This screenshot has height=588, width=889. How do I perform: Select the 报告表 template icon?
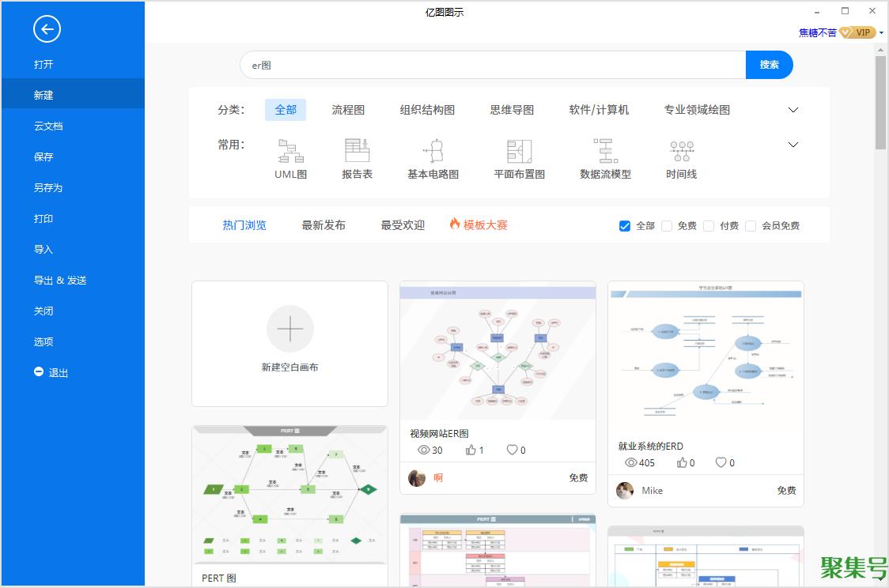point(357,151)
